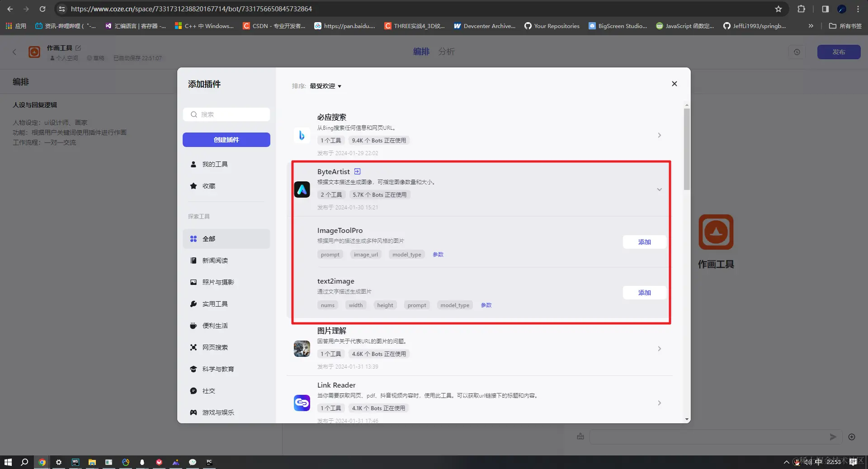Select 我的工具 in plugin sidebar
Viewport: 868px width, 469px height.
pos(226,164)
